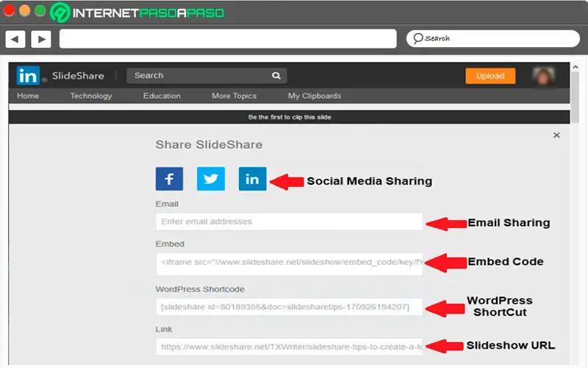The image size is (588, 368).
Task: Open the user profile avatar
Action: (543, 77)
